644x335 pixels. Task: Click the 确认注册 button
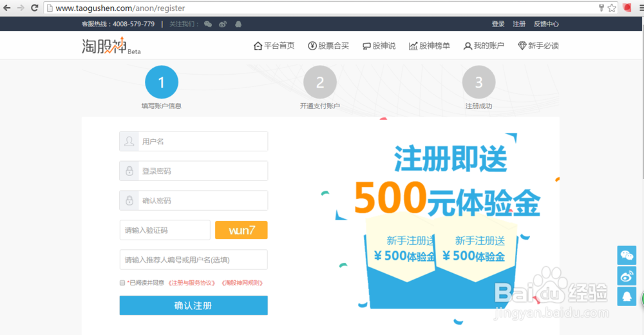193,305
